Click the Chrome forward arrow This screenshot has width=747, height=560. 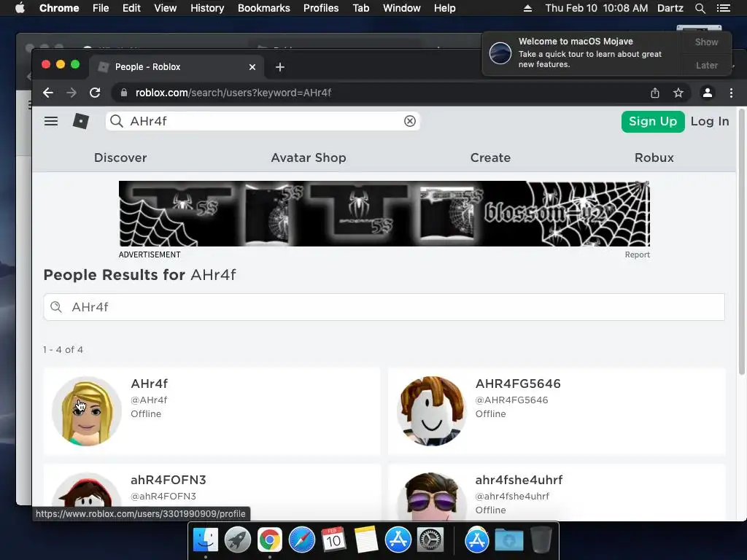pyautogui.click(x=71, y=93)
